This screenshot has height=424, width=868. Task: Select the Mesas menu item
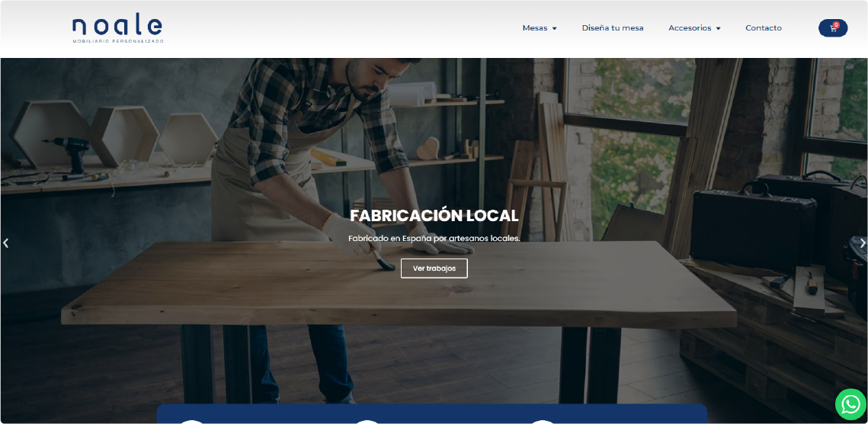click(534, 28)
